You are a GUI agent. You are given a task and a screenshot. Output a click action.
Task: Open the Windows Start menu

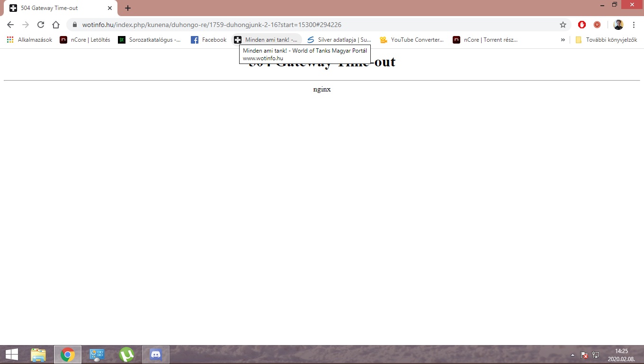tap(12, 355)
